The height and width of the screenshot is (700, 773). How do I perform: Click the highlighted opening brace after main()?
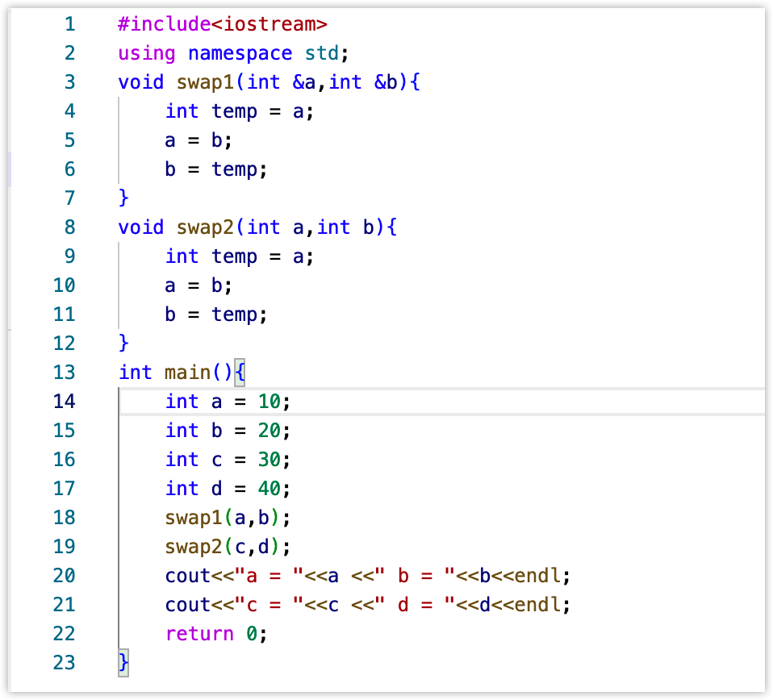coord(240,373)
